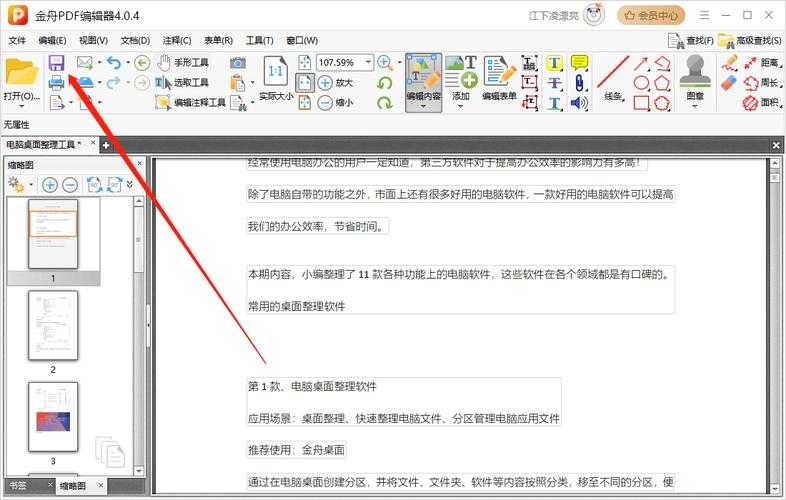The width and height of the screenshot is (786, 500).
Task: Expand the Open (打开) button dropdown arrow
Action: [21, 107]
